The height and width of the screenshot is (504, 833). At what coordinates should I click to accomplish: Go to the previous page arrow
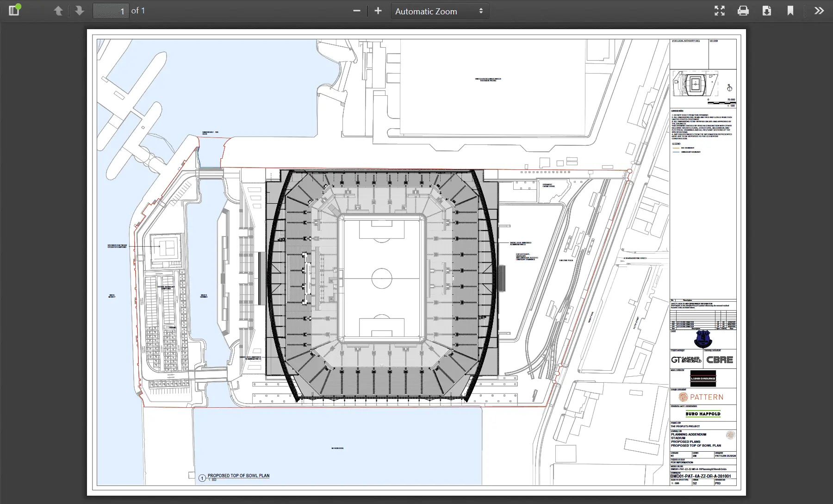click(58, 11)
